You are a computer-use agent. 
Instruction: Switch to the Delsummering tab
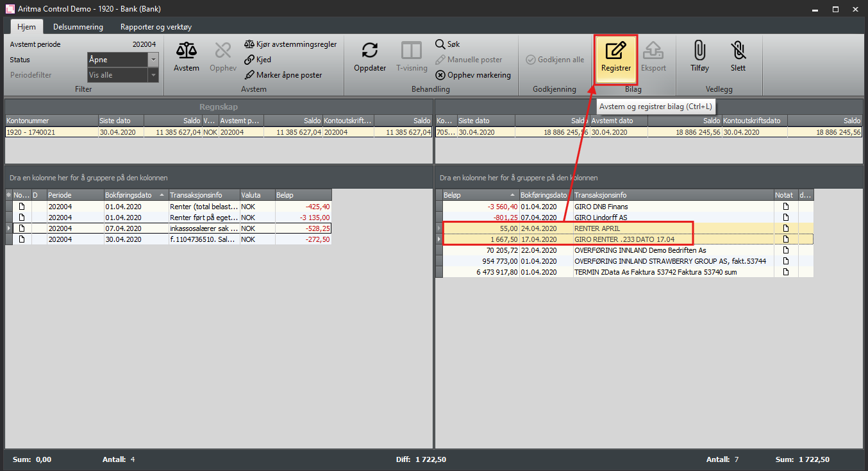pos(78,27)
